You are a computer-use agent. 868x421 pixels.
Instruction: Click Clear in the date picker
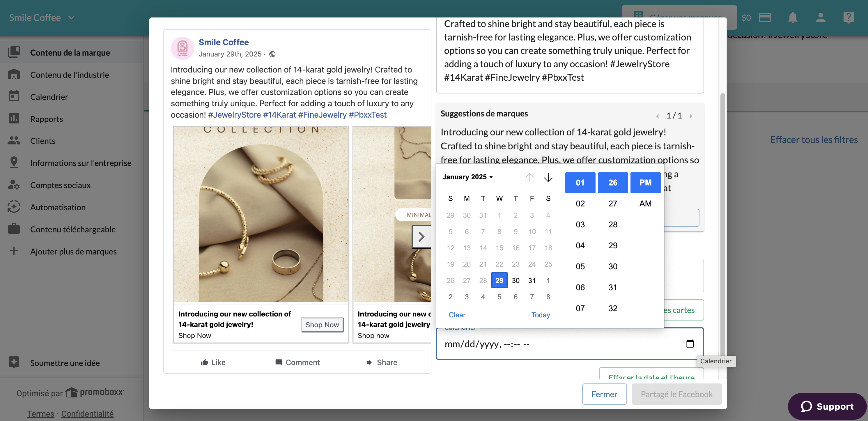[x=457, y=315]
